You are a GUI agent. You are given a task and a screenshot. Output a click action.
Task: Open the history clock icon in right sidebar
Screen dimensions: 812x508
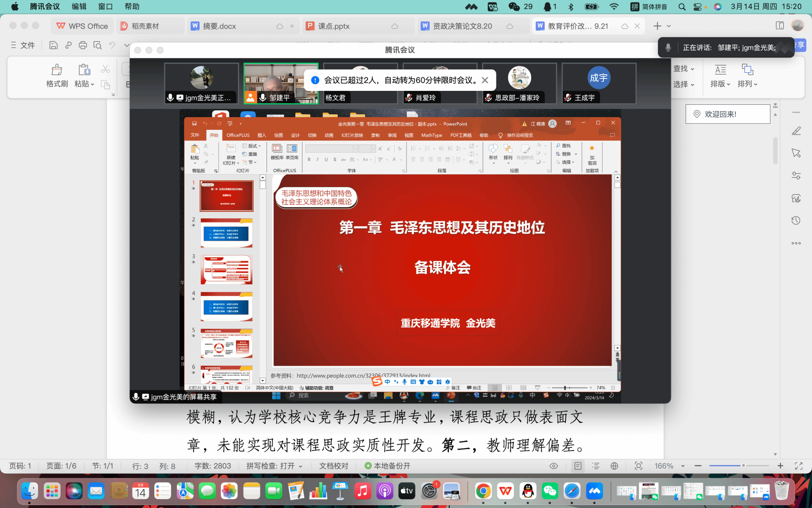(x=796, y=221)
